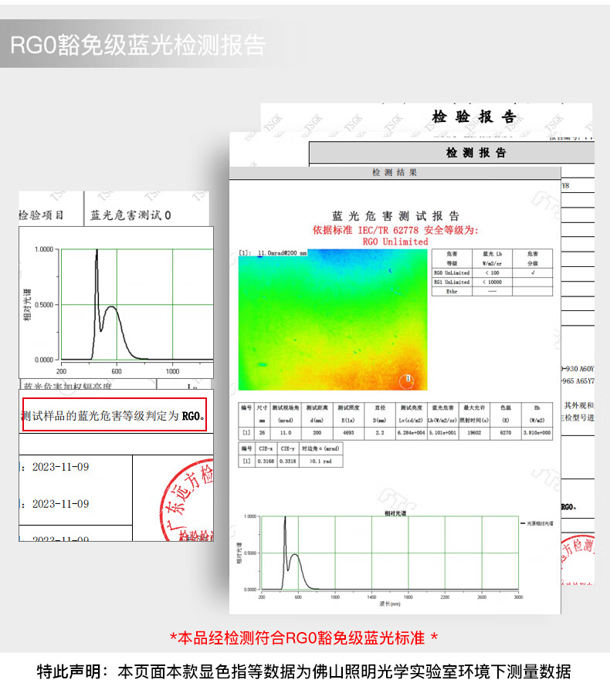Open the left relative spectrum chart

tap(116, 303)
